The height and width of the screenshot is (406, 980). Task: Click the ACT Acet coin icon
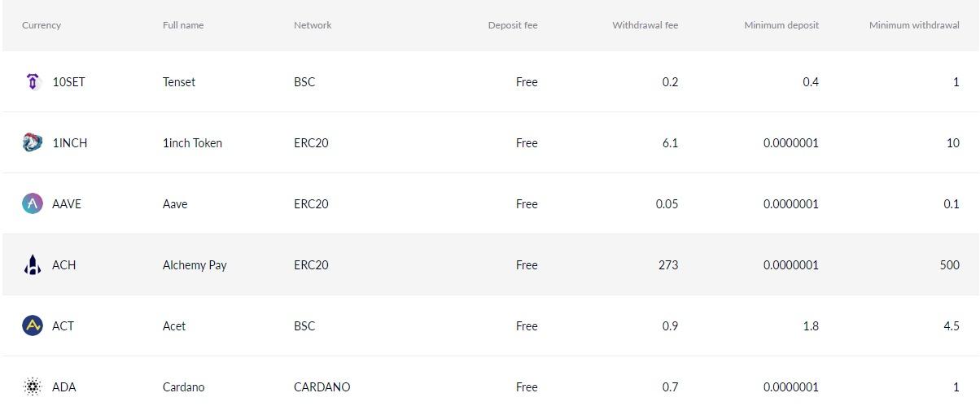pos(33,325)
